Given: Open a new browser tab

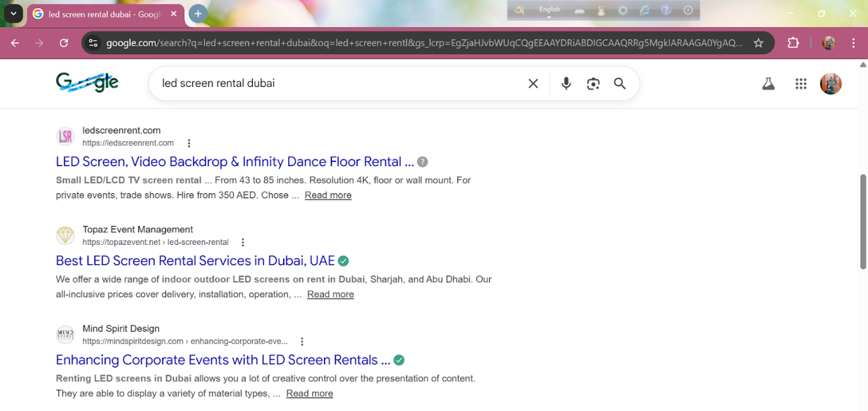Looking at the screenshot, I should point(198,13).
